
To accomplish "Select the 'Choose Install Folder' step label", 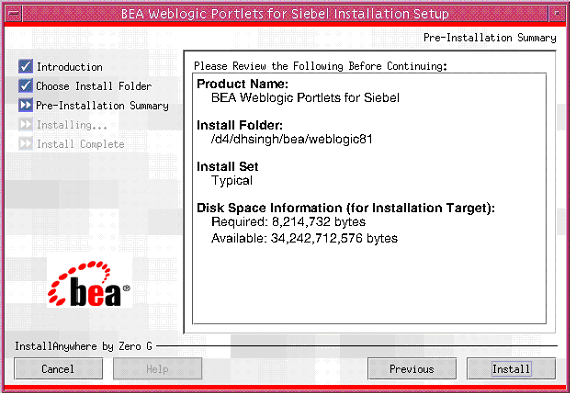I will pyautogui.click(x=94, y=86).
